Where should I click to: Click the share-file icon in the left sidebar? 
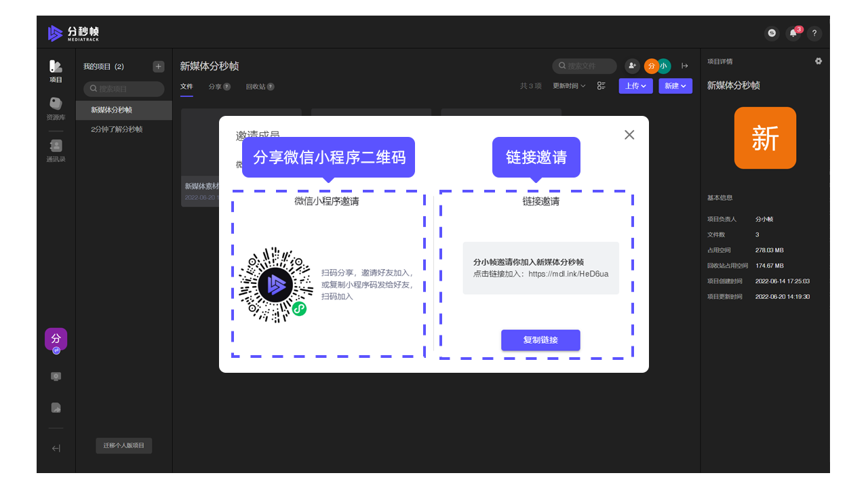[56, 407]
